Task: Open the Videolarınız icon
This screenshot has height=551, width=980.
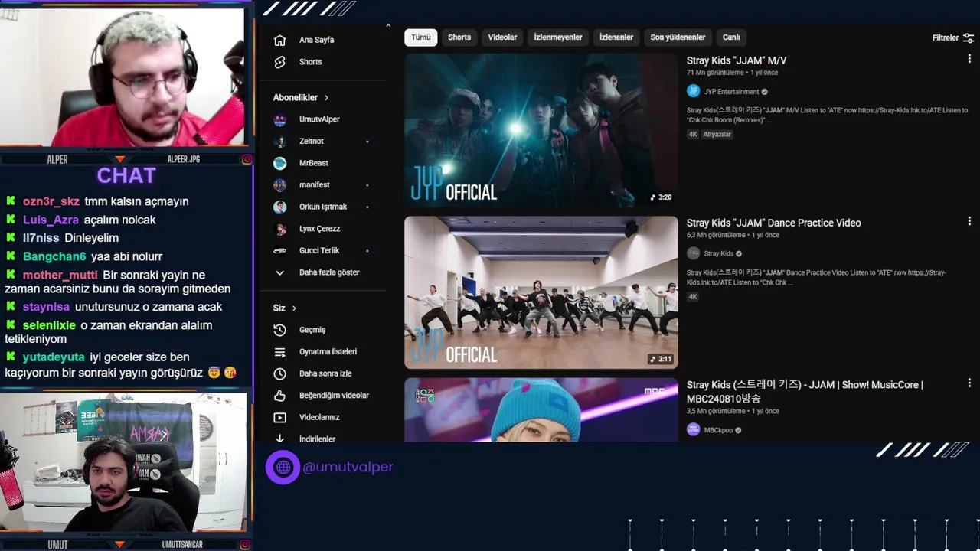Action: click(279, 417)
